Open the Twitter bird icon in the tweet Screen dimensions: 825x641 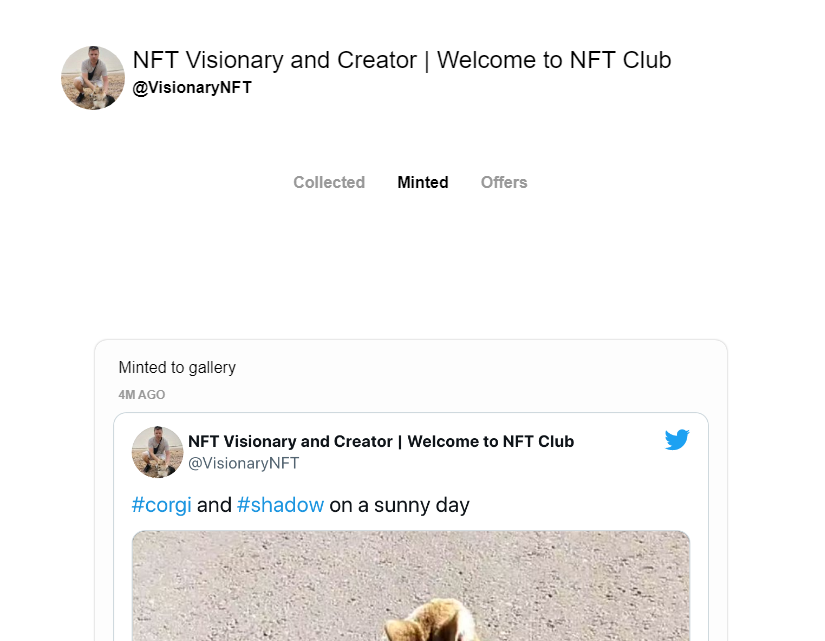677,440
